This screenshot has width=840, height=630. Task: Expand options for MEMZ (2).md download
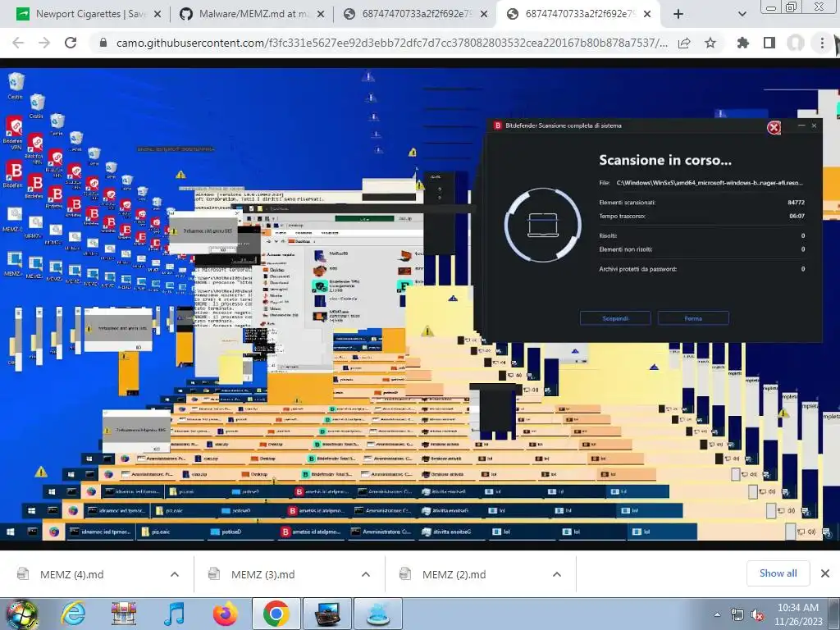(x=557, y=574)
